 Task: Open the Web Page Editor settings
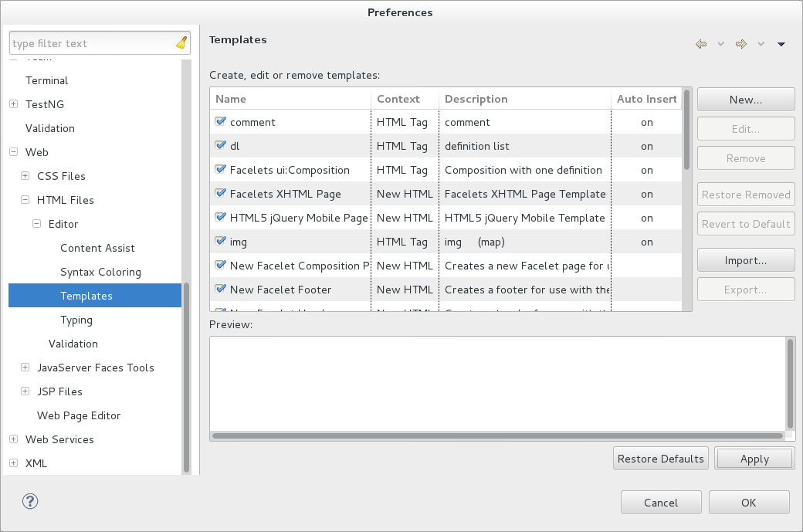click(x=79, y=415)
